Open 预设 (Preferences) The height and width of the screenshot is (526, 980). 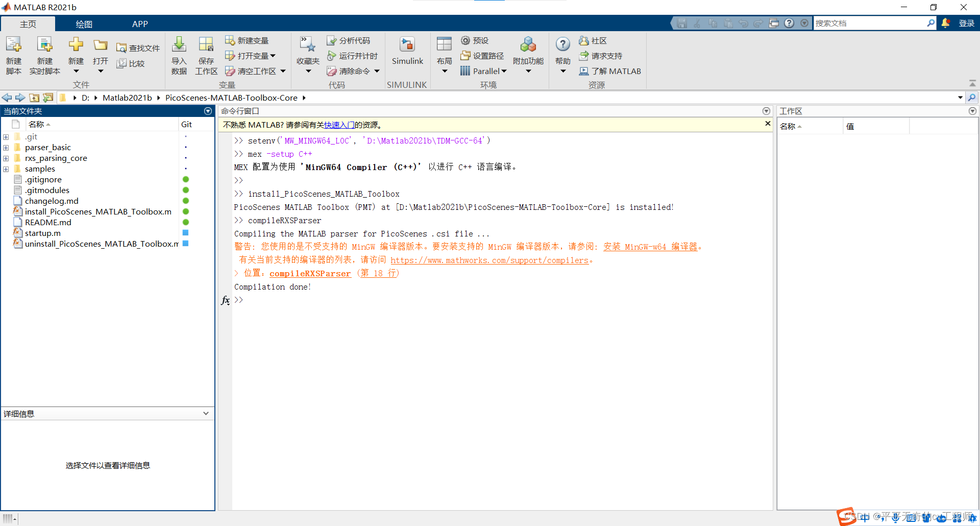point(474,40)
